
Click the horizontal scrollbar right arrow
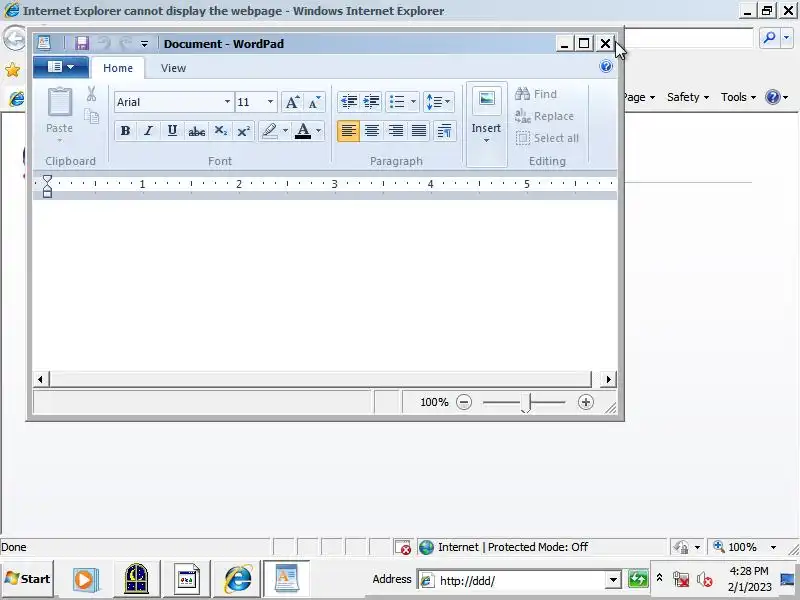click(608, 380)
